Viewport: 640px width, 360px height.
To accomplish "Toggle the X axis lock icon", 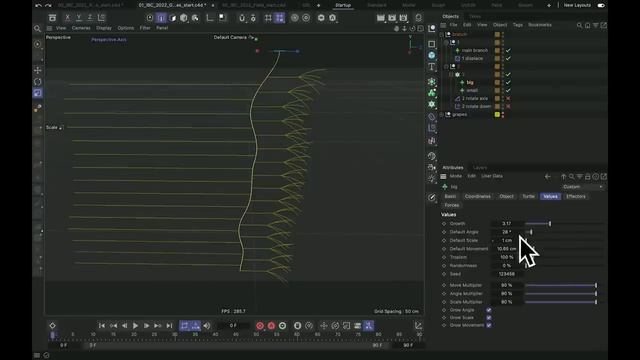I will 67,18.
